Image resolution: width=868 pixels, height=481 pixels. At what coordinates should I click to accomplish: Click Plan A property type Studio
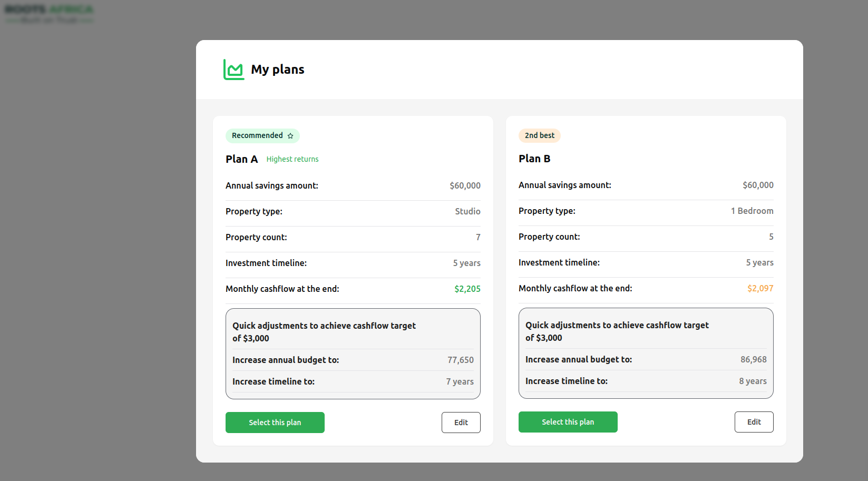click(x=467, y=211)
